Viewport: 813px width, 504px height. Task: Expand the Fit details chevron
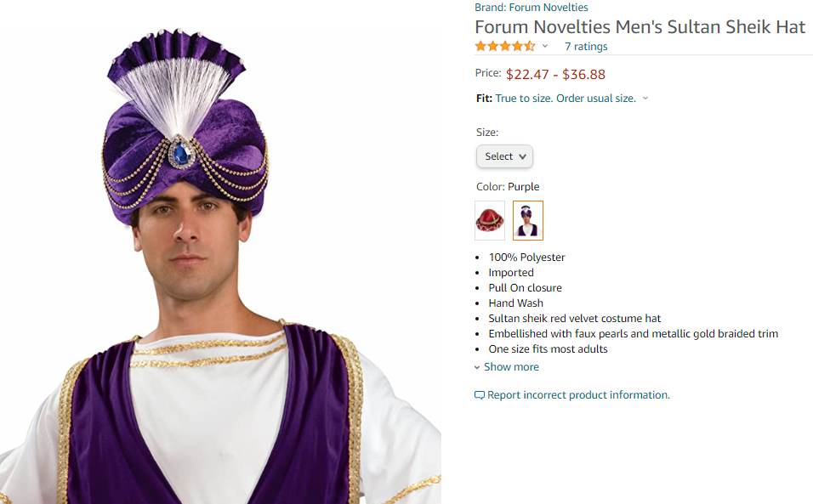645,99
